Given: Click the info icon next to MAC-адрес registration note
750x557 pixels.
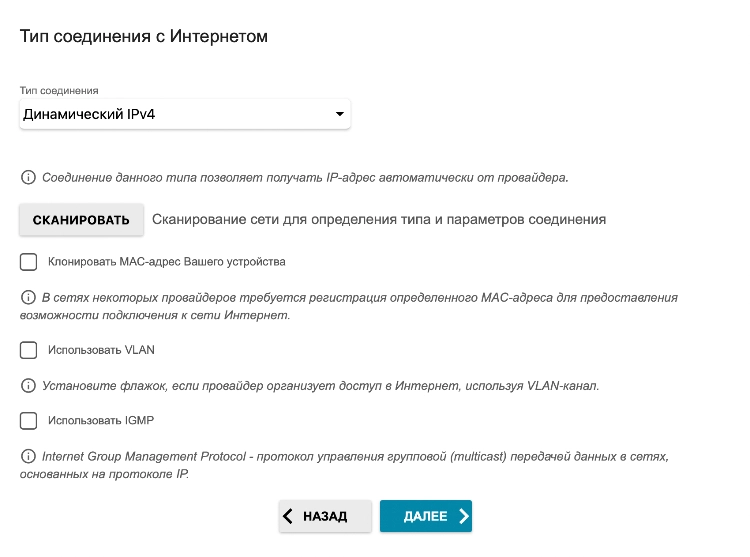Looking at the screenshot, I should coord(28,297).
